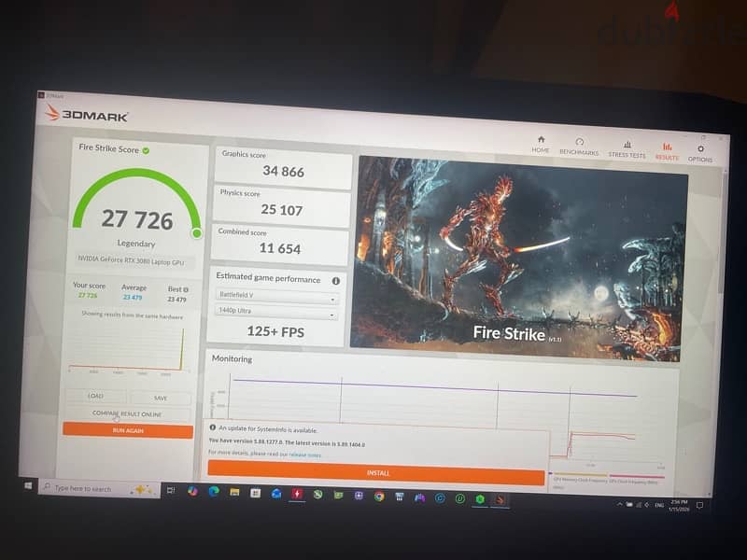The height and width of the screenshot is (560, 747).
Task: Open the green hexagon app on taskbar
Action: [x=480, y=499]
